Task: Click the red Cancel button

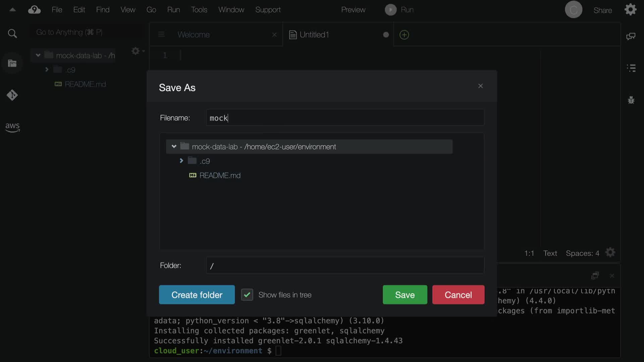Action: coord(458,295)
